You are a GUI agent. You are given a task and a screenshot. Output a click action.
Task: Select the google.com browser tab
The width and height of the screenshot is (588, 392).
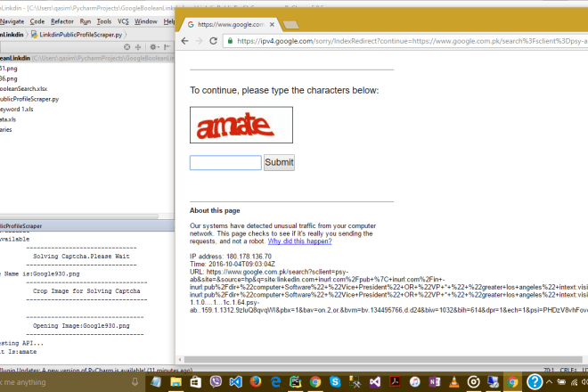point(231,24)
